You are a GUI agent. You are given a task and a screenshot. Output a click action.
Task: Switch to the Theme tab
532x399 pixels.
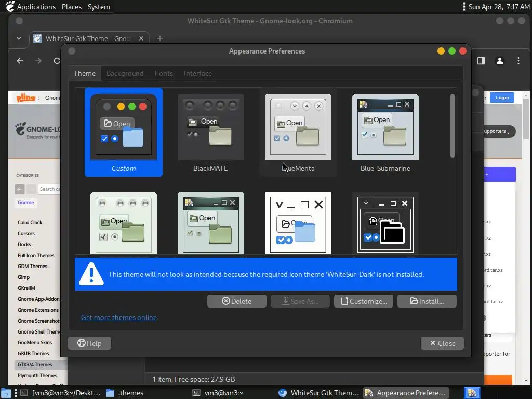pos(85,73)
